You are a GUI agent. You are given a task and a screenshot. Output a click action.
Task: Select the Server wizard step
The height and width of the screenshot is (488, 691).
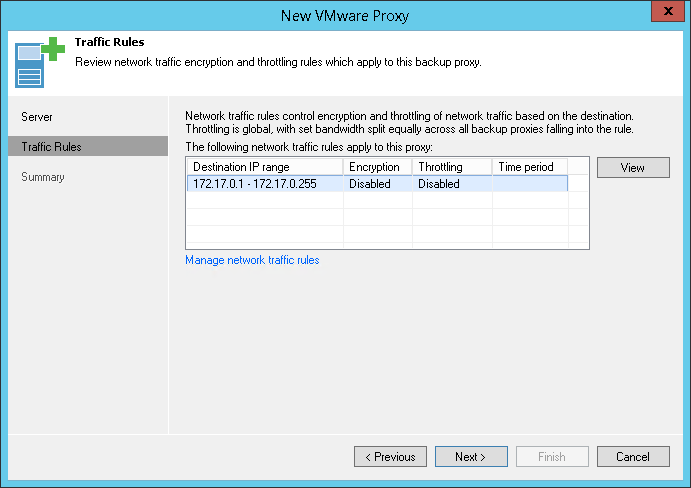click(x=88, y=117)
